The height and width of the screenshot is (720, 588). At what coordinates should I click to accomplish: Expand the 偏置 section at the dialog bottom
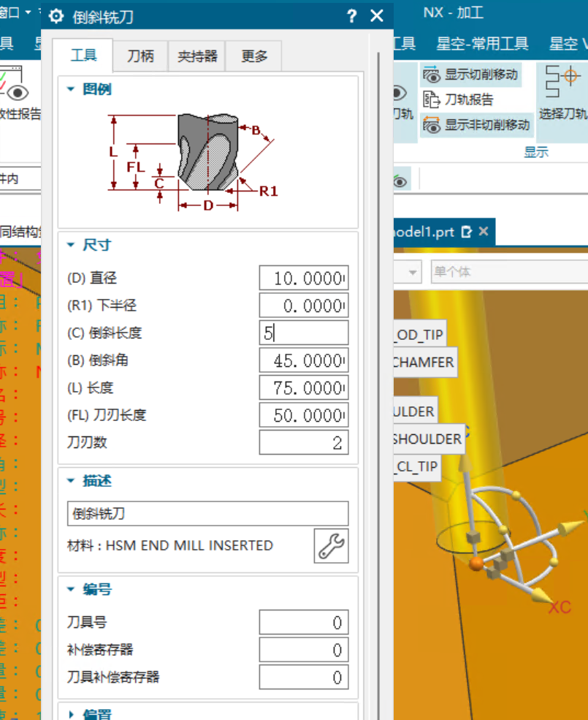70,714
